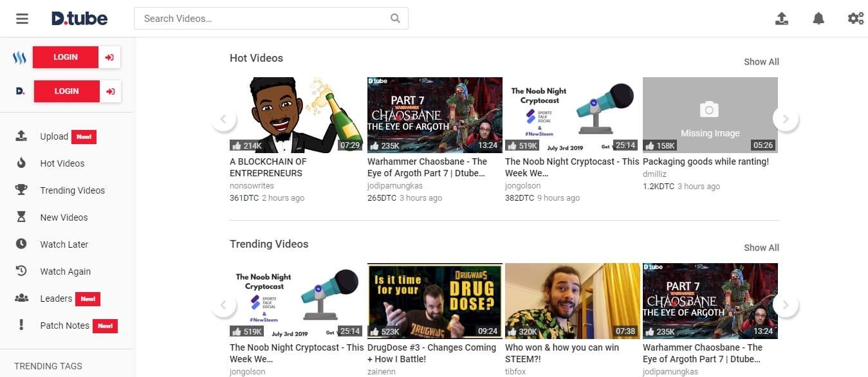The image size is (868, 377).
Task: Go to next Trending Videos slide
Action: tap(786, 304)
